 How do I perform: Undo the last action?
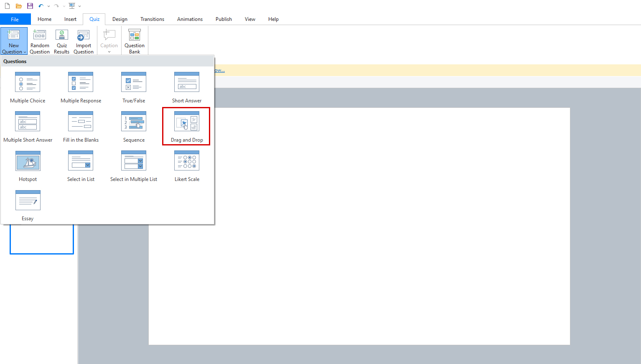41,6
